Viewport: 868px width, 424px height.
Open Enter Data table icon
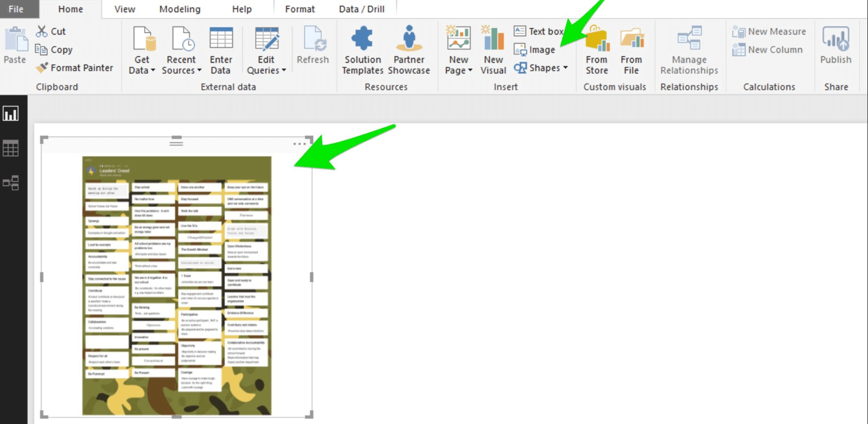tap(221, 38)
